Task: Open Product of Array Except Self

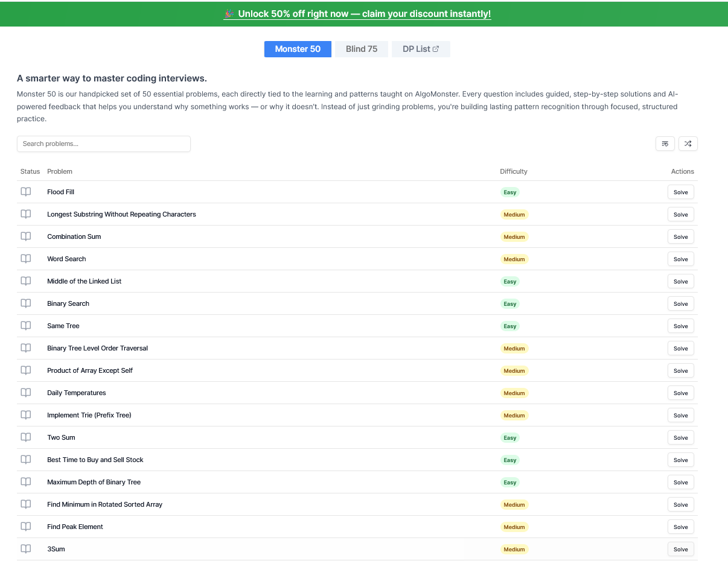Action: (90, 370)
